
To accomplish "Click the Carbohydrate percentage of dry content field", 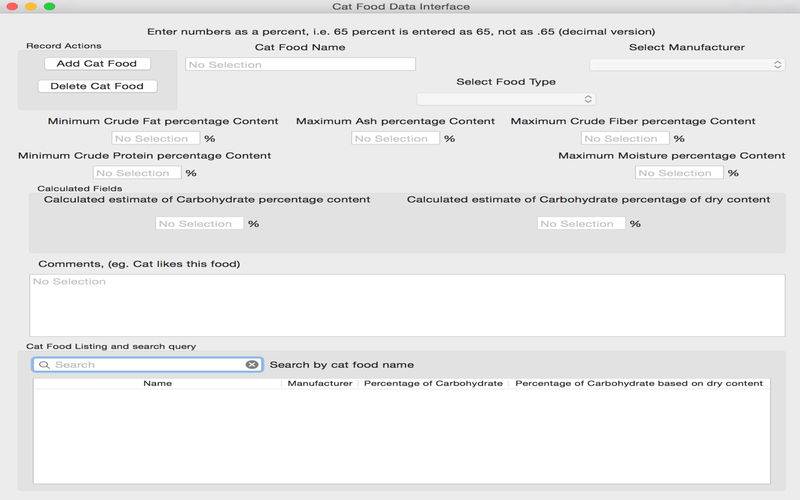I will click(581, 223).
